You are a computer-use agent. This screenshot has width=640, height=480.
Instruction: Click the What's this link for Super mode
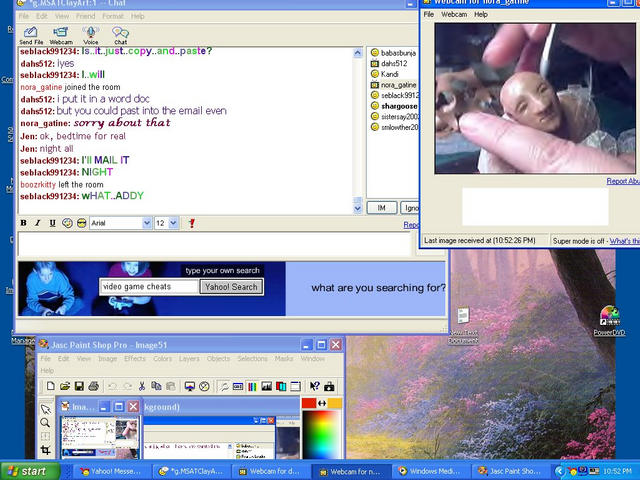624,241
